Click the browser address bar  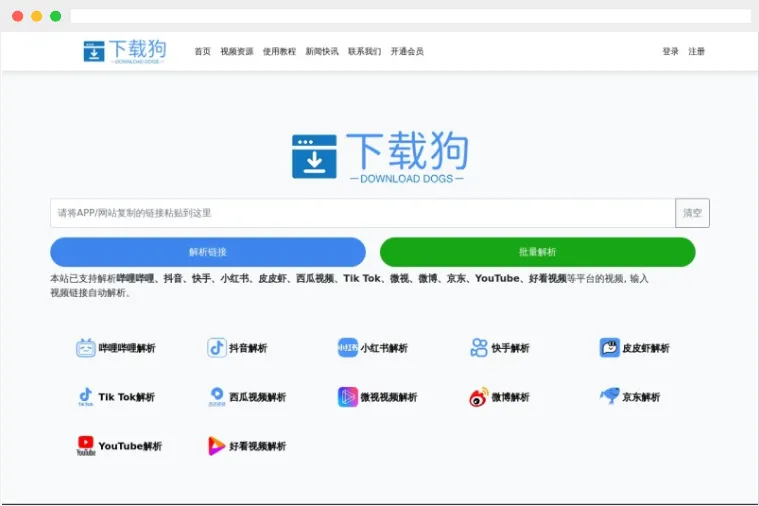[410, 16]
